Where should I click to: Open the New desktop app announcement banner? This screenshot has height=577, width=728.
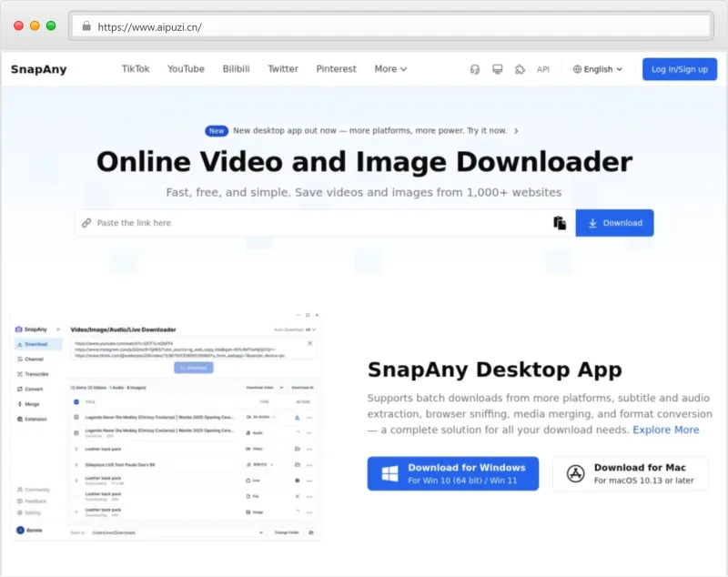[361, 131]
